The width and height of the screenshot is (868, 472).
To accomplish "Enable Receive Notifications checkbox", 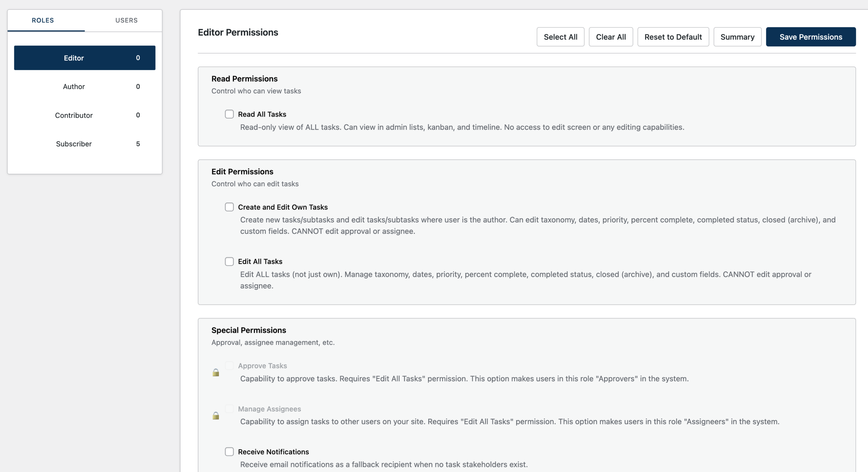I will pyautogui.click(x=229, y=452).
